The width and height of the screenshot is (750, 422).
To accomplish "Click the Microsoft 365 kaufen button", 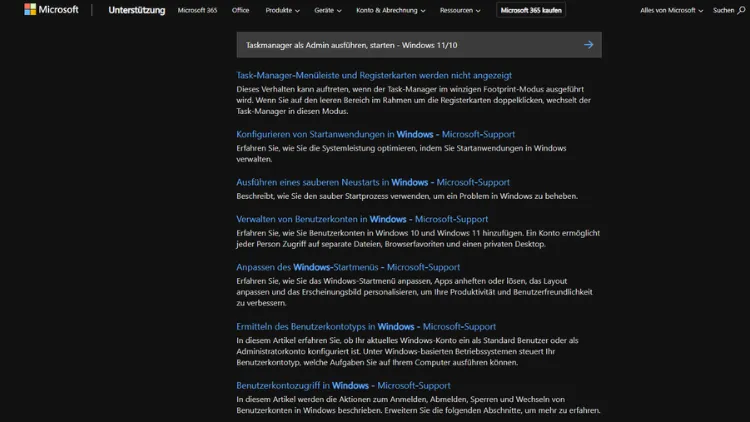I will pyautogui.click(x=531, y=10).
